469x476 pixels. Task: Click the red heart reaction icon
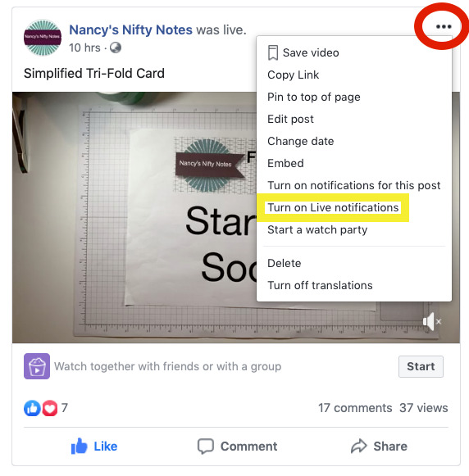(x=49, y=408)
